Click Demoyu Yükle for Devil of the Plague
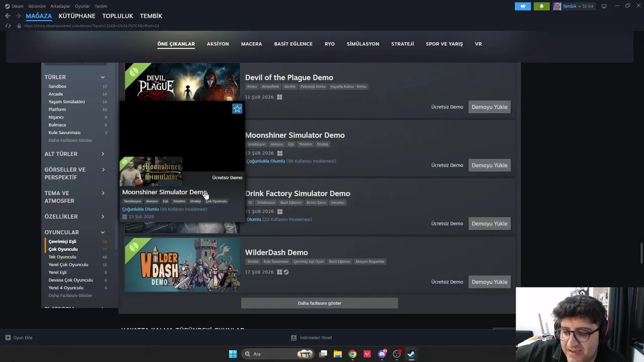 pos(490,107)
